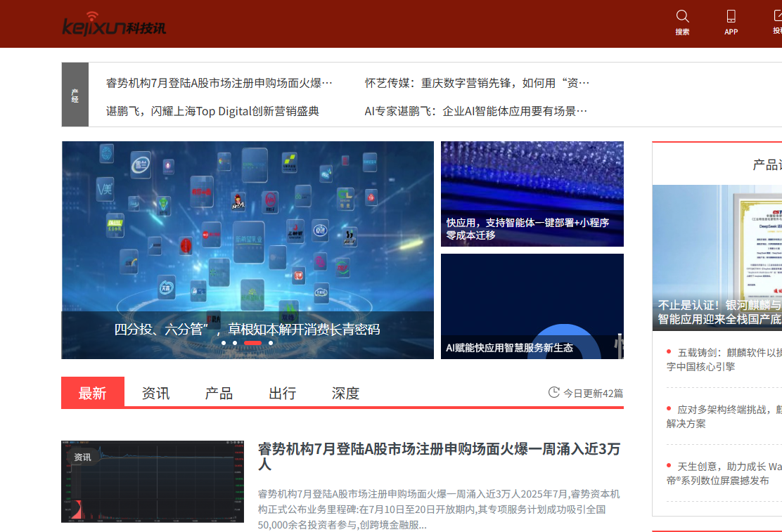
Task: Click the clock icon beside 今日更新42篇
Action: click(553, 392)
